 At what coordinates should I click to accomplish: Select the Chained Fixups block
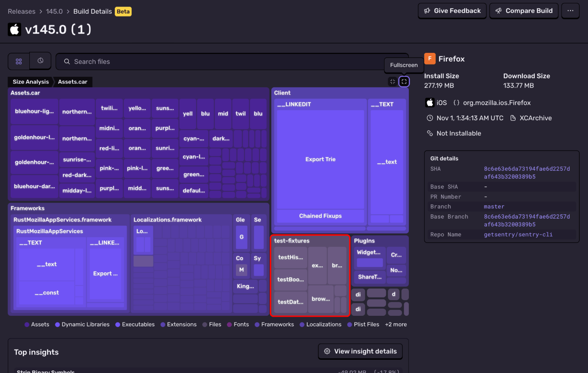(x=320, y=216)
